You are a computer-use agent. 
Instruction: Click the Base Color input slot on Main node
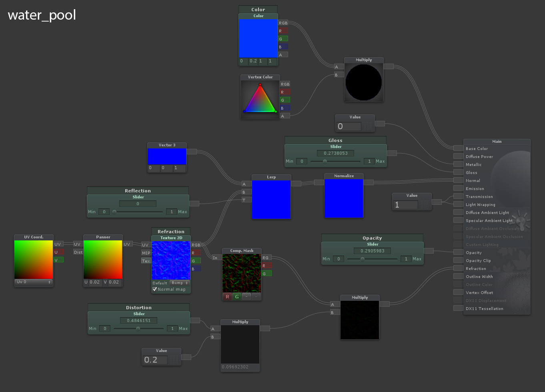[458, 148]
